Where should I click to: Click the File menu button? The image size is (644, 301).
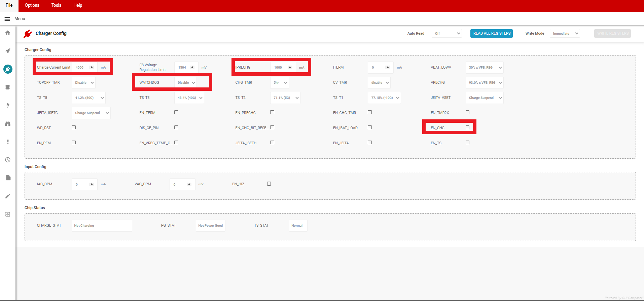click(9, 5)
